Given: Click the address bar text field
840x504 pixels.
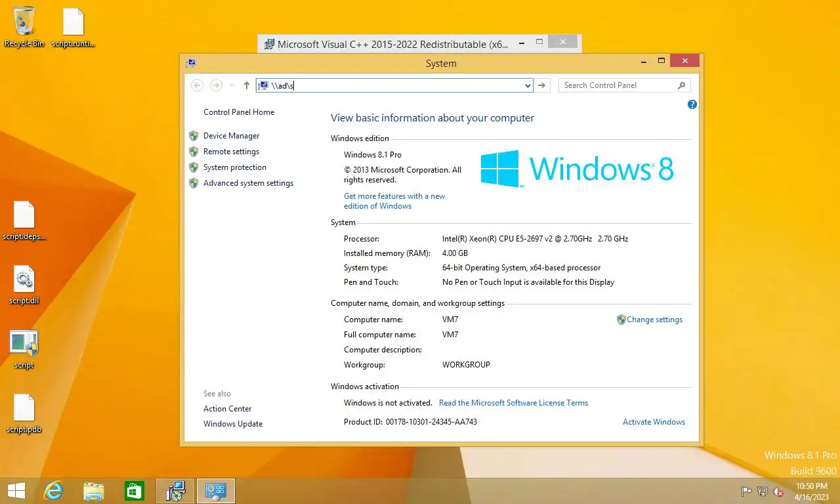Looking at the screenshot, I should pos(394,85).
